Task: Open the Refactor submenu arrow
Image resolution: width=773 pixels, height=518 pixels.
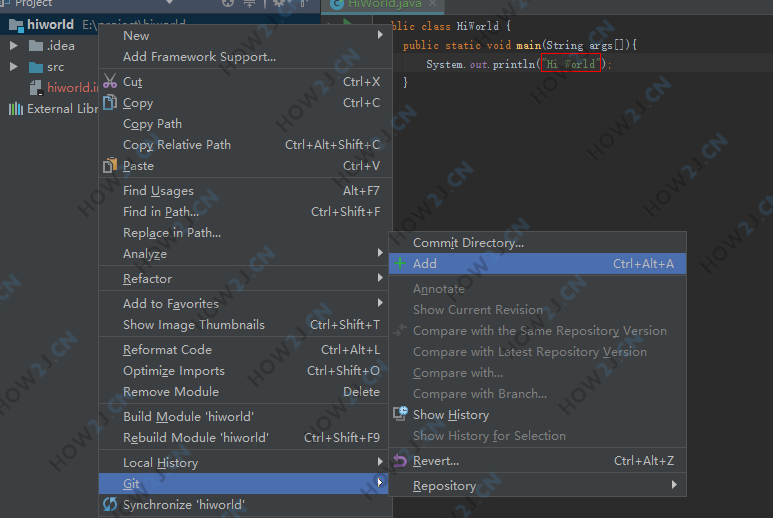Action: [x=380, y=277]
